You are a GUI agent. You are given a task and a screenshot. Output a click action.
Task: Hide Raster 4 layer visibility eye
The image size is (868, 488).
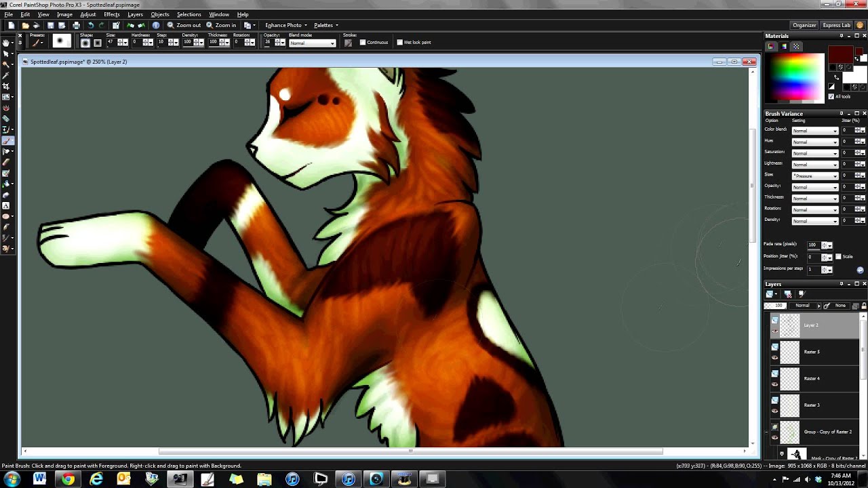pyautogui.click(x=774, y=384)
